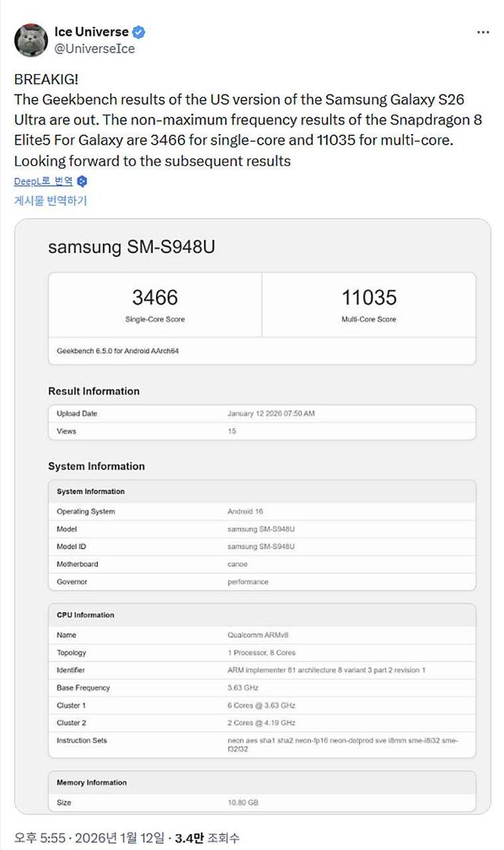
Task: Click the 11035 Multi-Core Score box
Action: [x=369, y=305]
